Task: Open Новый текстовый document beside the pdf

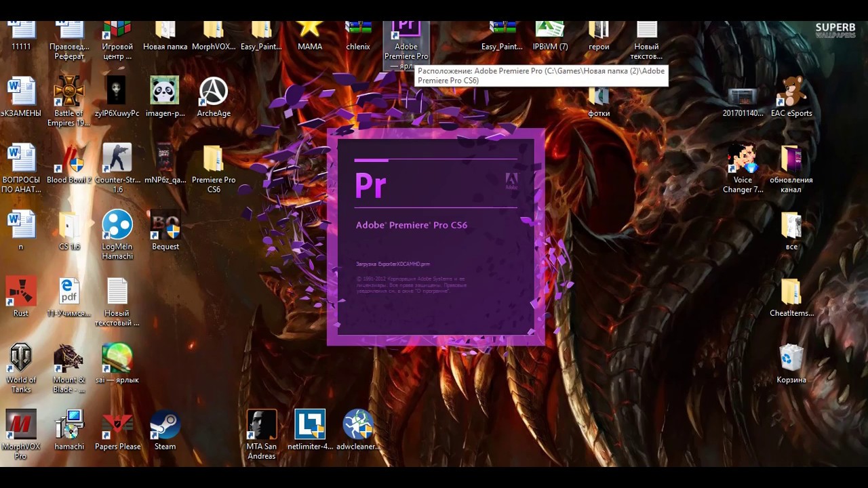Action: [x=117, y=301]
